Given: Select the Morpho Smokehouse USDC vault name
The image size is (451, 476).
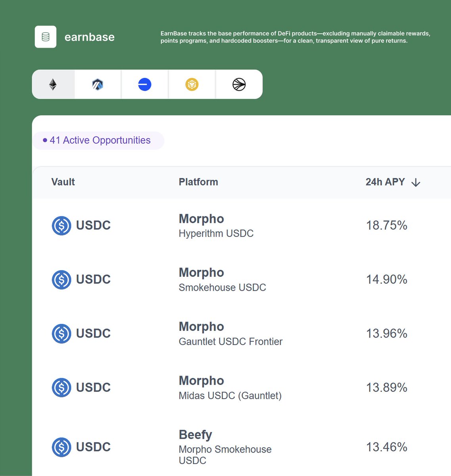Looking at the screenshot, I should (x=225, y=455).
